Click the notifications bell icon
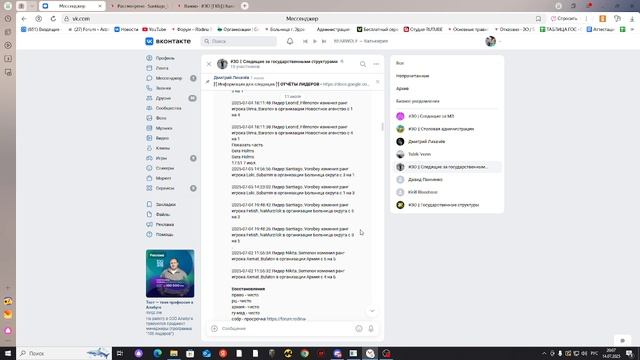The height and width of the screenshot is (360, 640). click(x=290, y=41)
